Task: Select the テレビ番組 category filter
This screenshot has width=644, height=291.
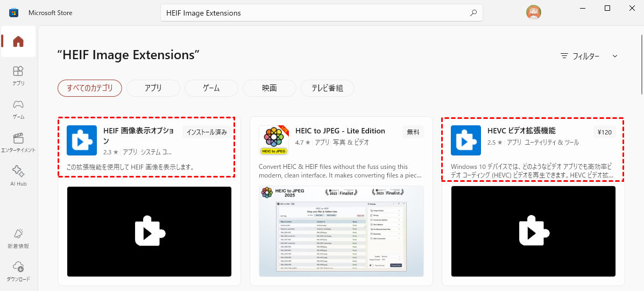Action: 327,88
